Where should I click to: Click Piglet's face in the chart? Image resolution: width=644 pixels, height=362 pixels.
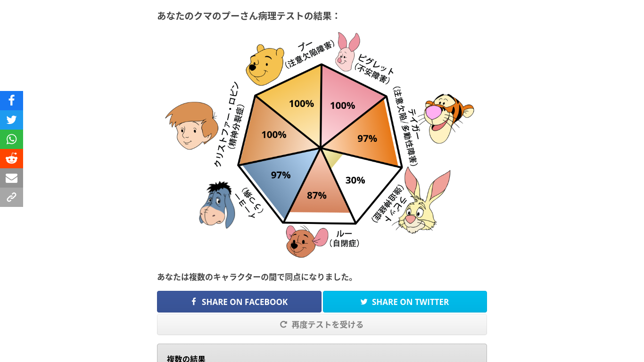(x=347, y=53)
